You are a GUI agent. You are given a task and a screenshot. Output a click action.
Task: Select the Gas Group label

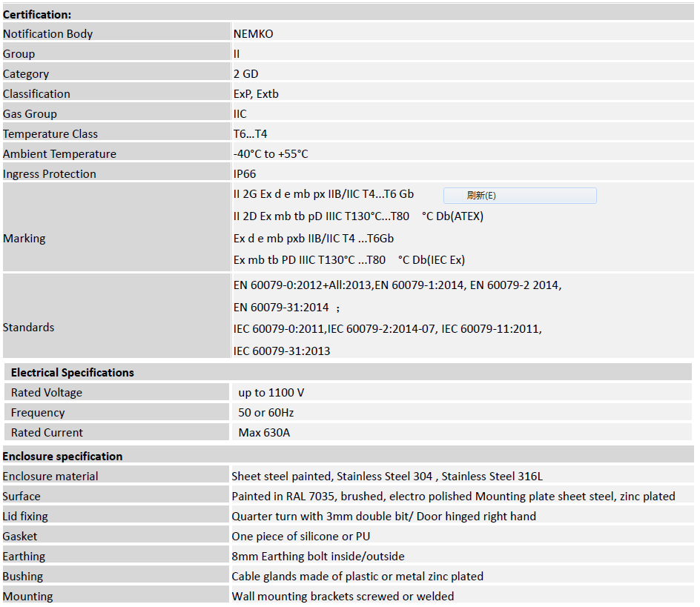pos(30,114)
